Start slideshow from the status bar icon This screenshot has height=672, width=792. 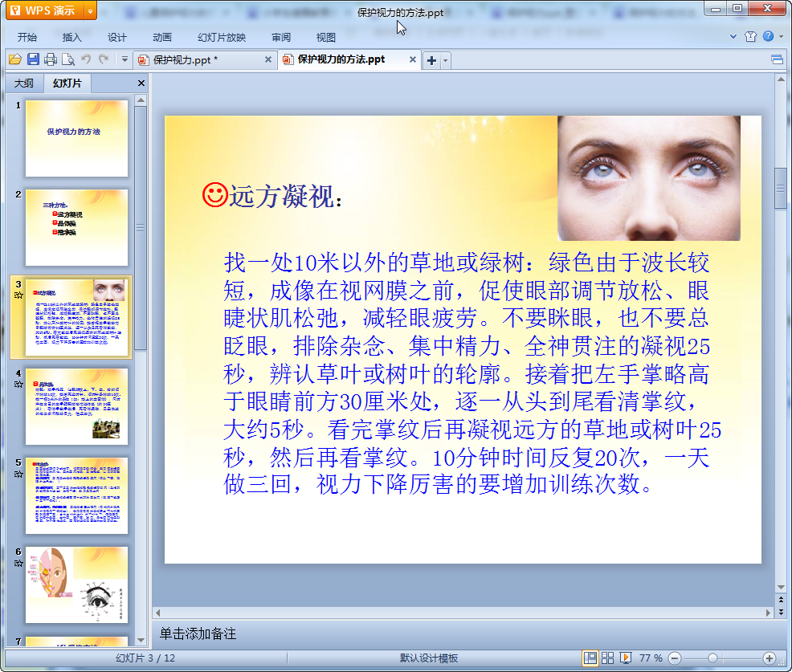pos(625,658)
